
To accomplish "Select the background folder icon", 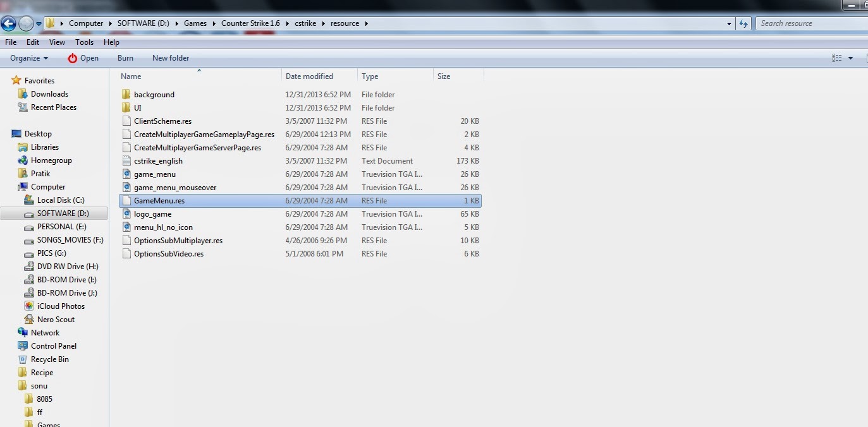I will pos(126,95).
